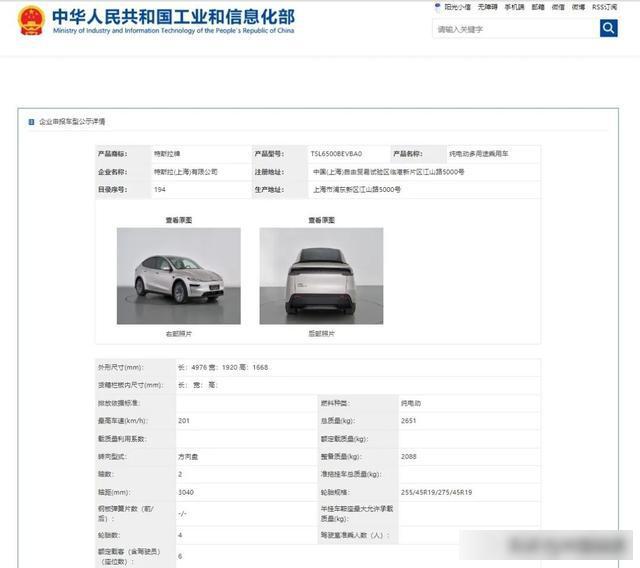Click the wheelbase value 3040
Screen dimensions: 640x568
[186, 493]
